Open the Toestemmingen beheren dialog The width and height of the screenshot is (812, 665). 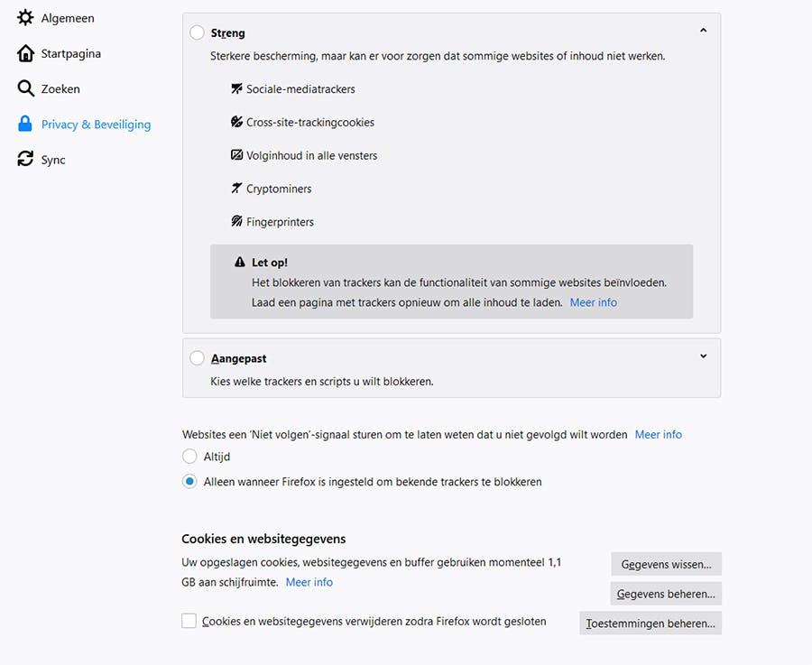[x=651, y=623]
